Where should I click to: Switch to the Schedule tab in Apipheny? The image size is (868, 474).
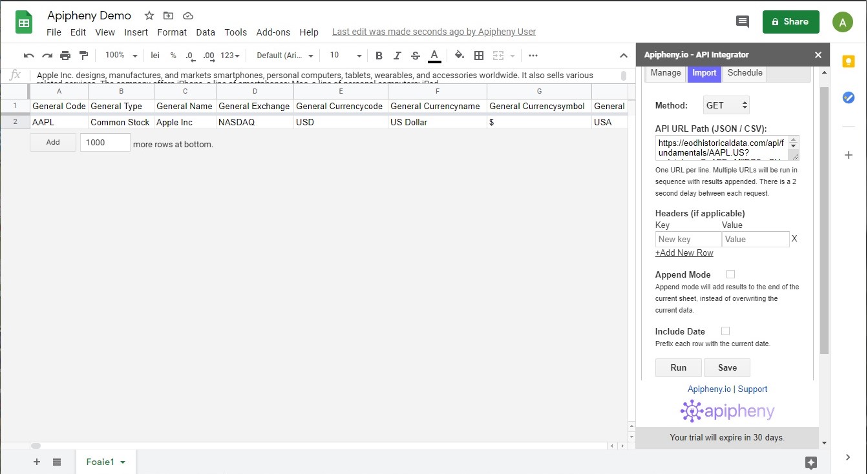coord(745,72)
